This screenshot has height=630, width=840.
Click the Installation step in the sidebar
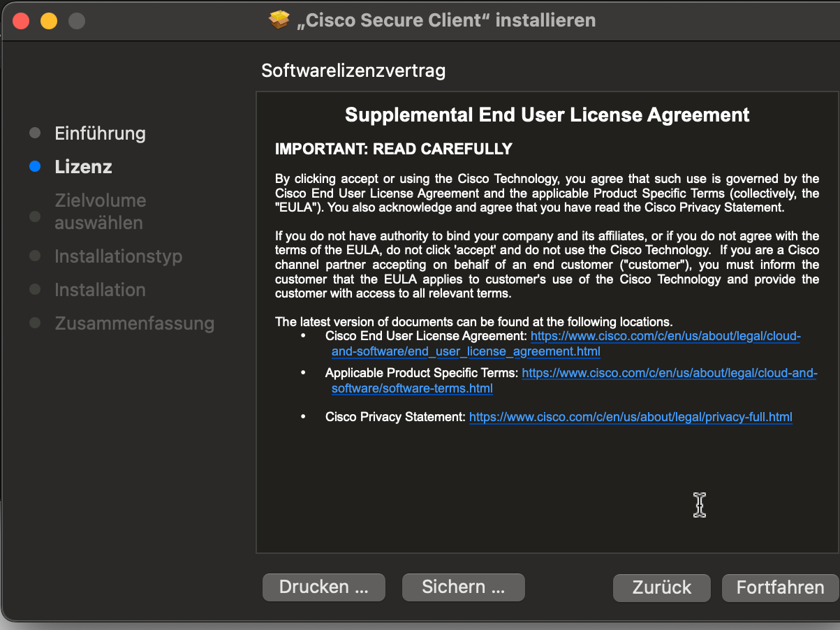100,290
